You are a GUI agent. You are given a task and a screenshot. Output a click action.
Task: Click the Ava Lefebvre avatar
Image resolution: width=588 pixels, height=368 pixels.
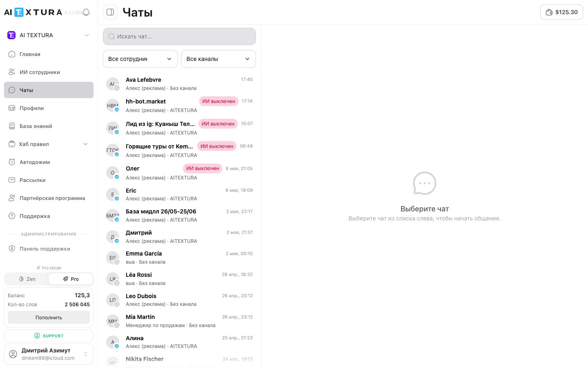tap(113, 84)
